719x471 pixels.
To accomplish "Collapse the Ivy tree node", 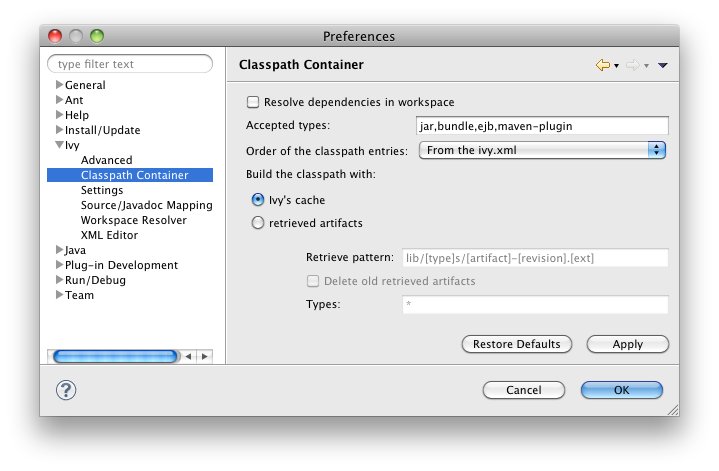I will click(59, 146).
